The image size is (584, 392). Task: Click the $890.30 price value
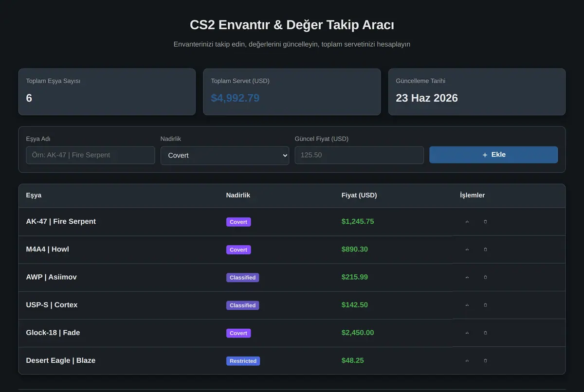355,249
